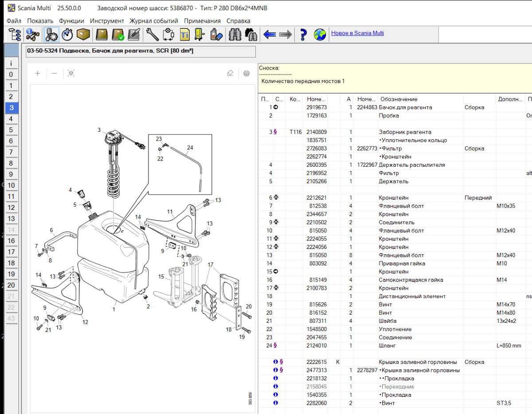This screenshot has width=532, height=414.
Task: Follow the Новое в Scania Multi link
Action: pyautogui.click(x=357, y=33)
